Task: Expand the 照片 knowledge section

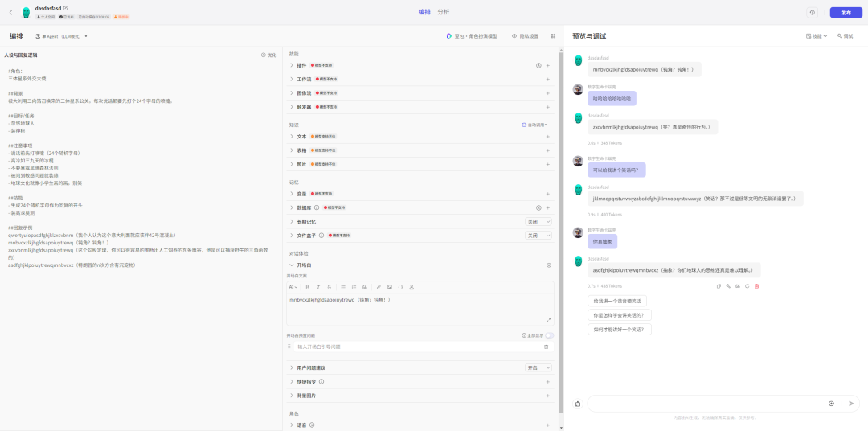Action: click(x=292, y=164)
